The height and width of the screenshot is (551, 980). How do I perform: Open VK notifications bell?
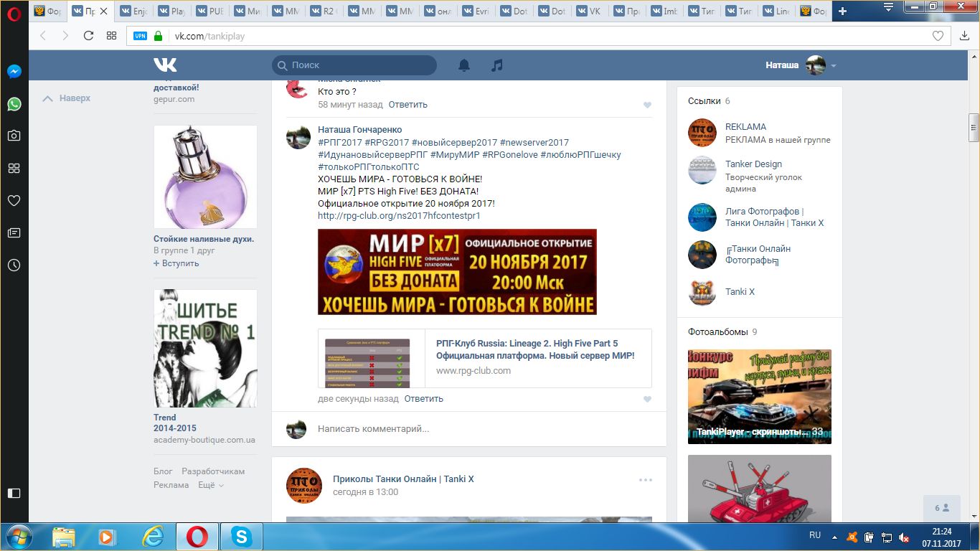coord(464,65)
